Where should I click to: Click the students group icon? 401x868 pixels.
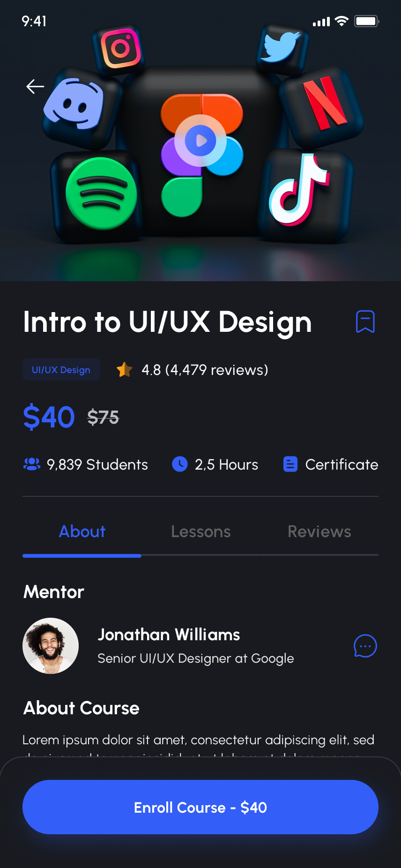click(x=32, y=464)
